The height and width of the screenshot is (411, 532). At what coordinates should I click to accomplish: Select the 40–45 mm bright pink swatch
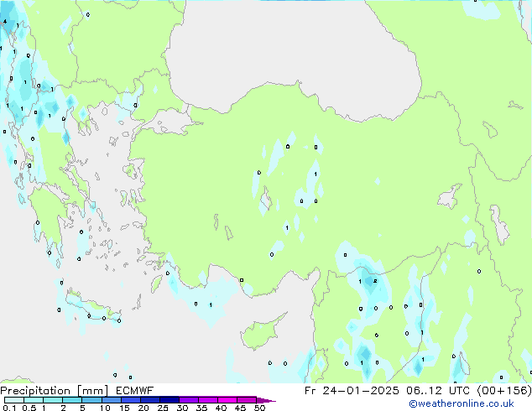[227, 400]
